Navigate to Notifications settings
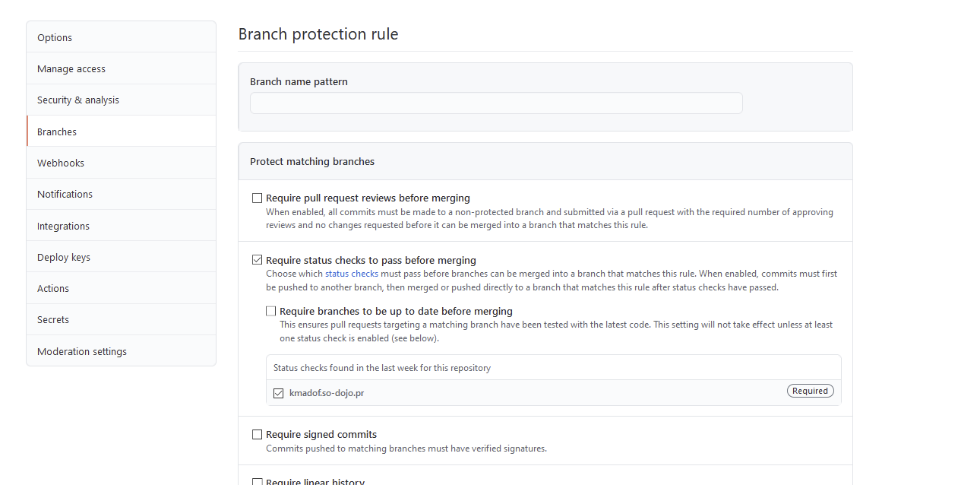980x485 pixels. tap(65, 194)
